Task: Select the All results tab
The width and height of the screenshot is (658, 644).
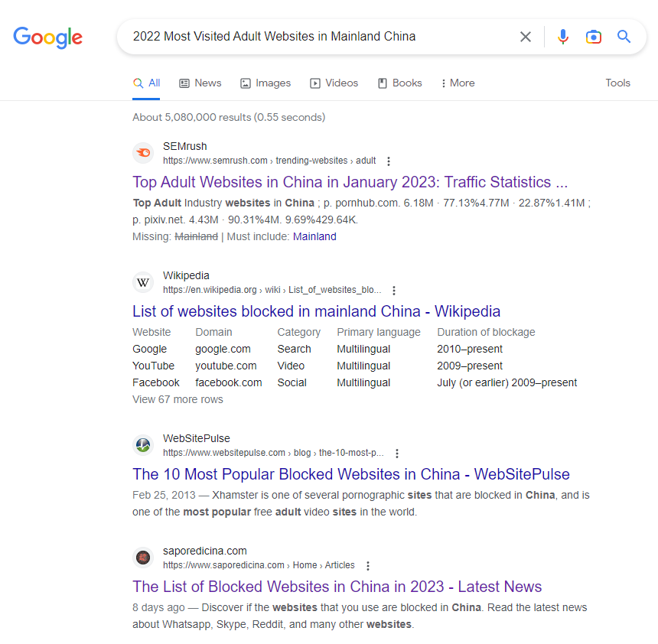Action: click(x=146, y=83)
